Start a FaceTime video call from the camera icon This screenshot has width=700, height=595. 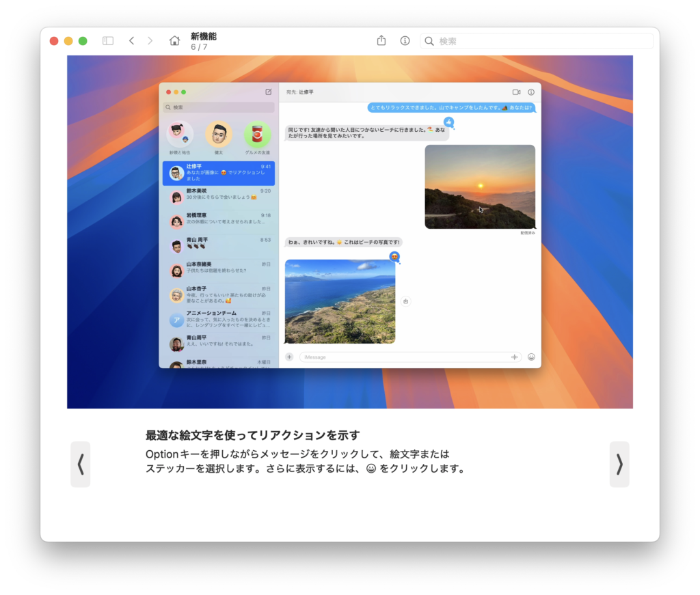(x=517, y=92)
